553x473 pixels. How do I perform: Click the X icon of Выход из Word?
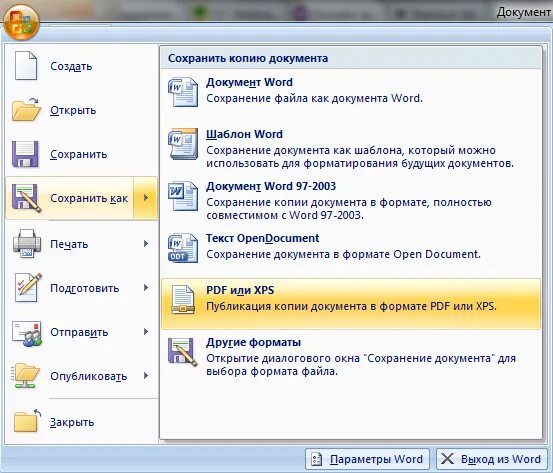point(448,459)
